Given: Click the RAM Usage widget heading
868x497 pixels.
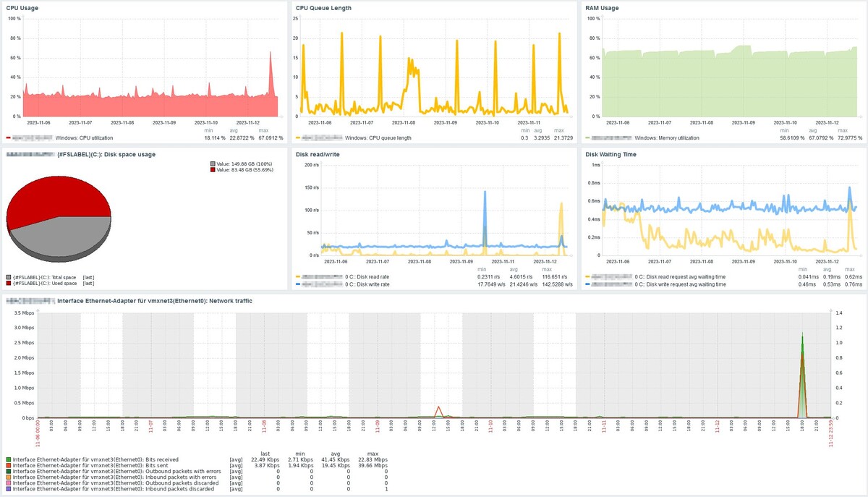Looking at the screenshot, I should coord(602,8).
